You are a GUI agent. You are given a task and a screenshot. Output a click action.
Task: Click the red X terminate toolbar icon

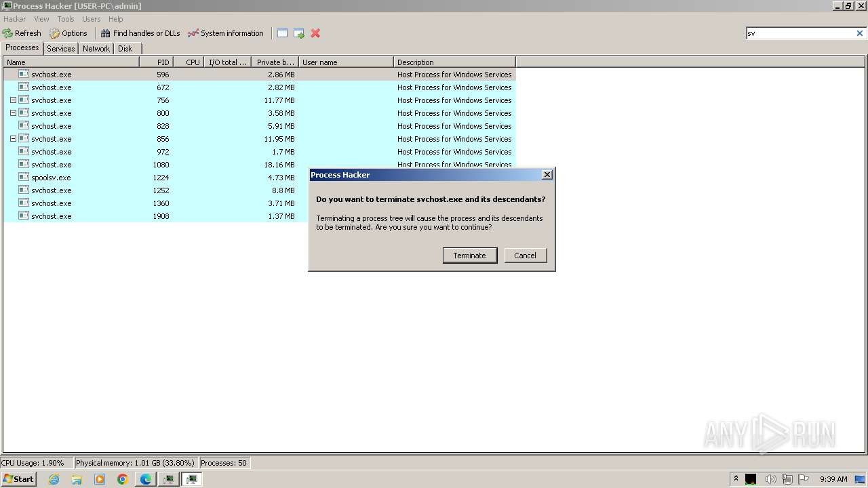click(315, 33)
